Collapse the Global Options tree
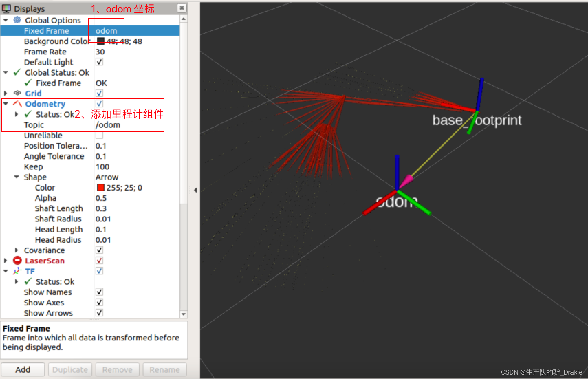The image size is (588, 379). (6, 20)
